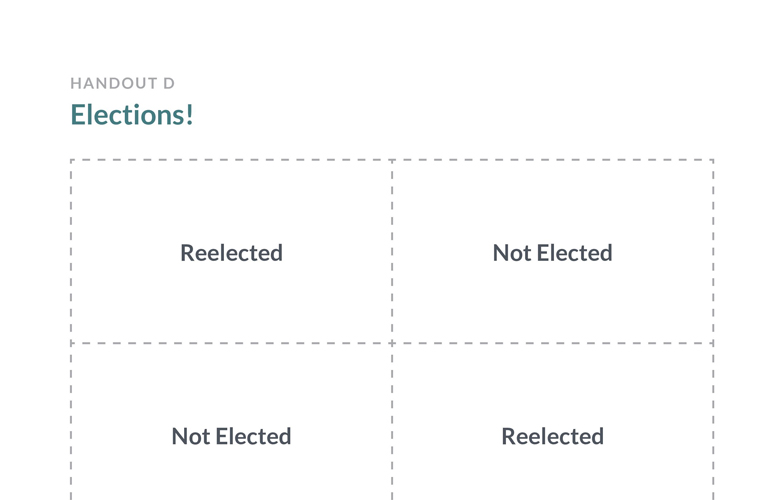Click the word Not in top-right card
The width and height of the screenshot is (780, 500).
511,253
